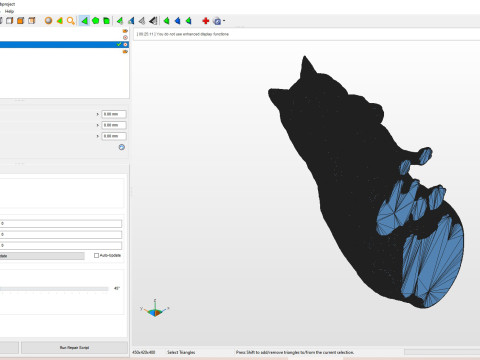The height and width of the screenshot is (360, 480).
Task: Expand the arrow beside the third 0.00 mm field
Action: 98,136
